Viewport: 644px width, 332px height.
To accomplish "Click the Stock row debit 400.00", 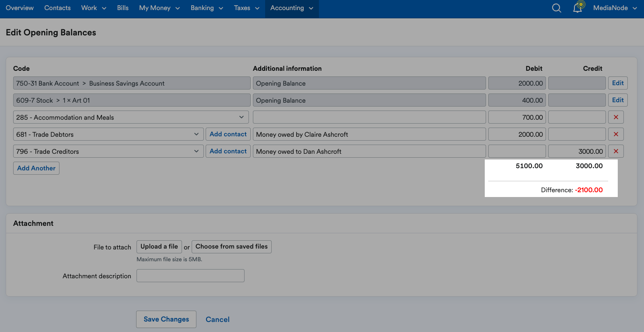I will pyautogui.click(x=517, y=100).
